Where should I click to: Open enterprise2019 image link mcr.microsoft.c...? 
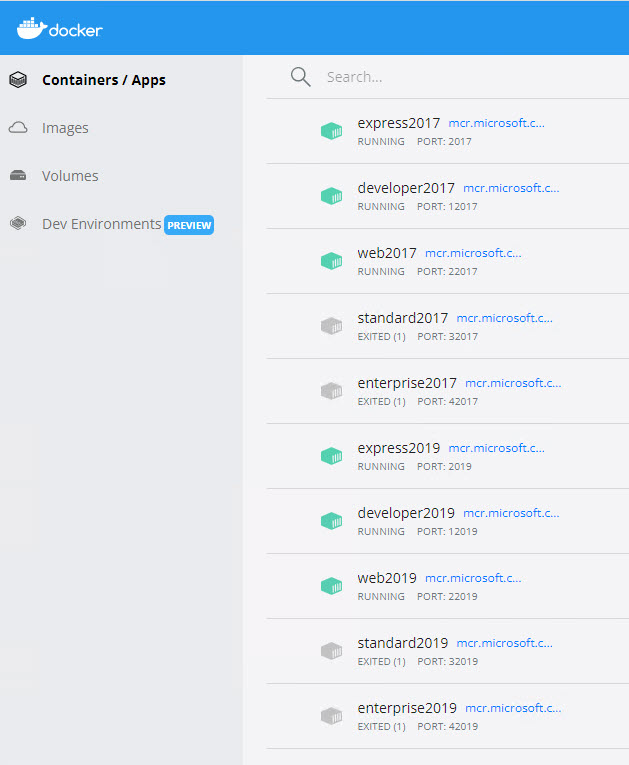[513, 708]
